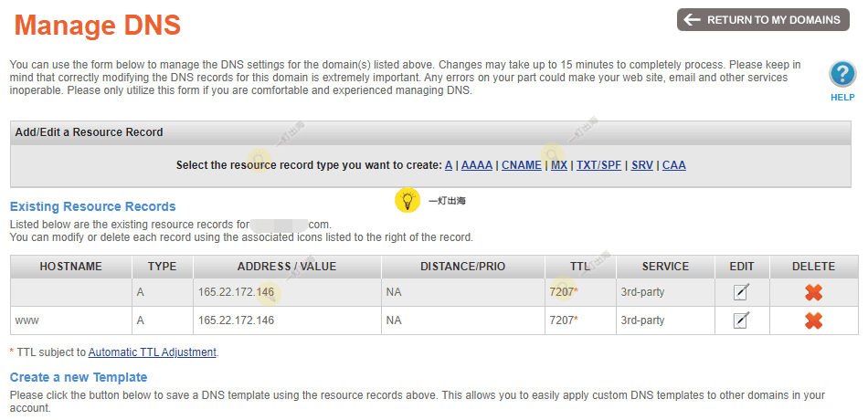
Task: Click the HELP text label under icon
Action: [x=842, y=97]
